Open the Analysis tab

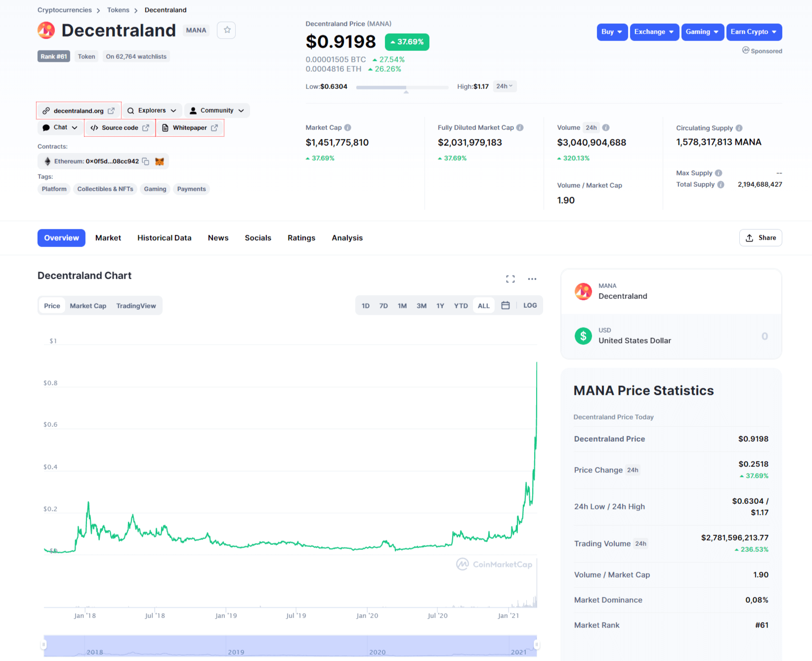click(x=347, y=238)
